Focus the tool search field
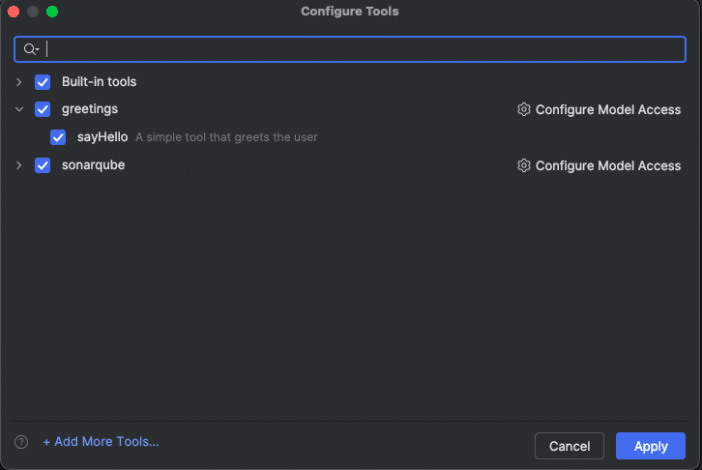Image resolution: width=702 pixels, height=470 pixels. click(360, 49)
